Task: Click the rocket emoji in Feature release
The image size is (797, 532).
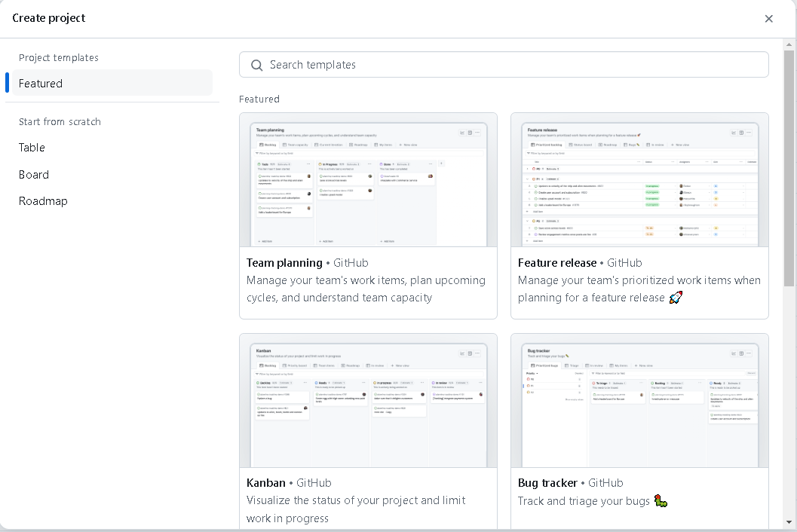Action: 676,297
